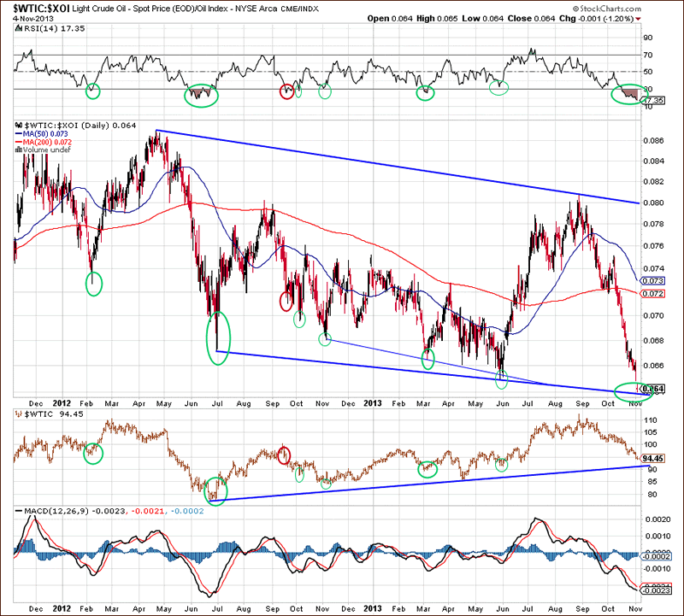This screenshot has height=616, width=684.
Task: Click the MACD(12,26,9) indicator label
Action: (x=56, y=511)
